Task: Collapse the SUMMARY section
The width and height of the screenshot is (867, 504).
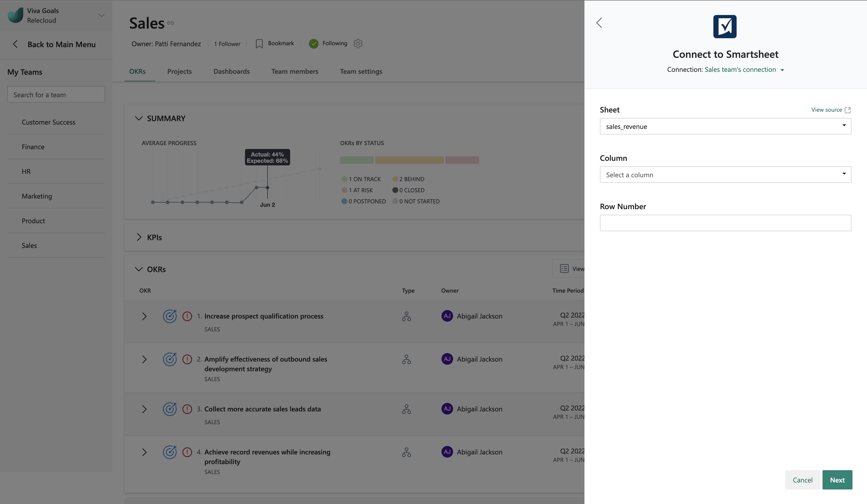Action: 139,118
